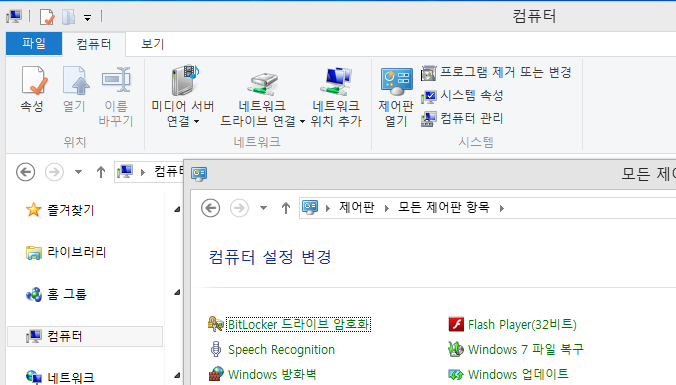This screenshot has width=676, height=385.
Task: Open BitLocker 드라이브 암호화
Action: [298, 324]
